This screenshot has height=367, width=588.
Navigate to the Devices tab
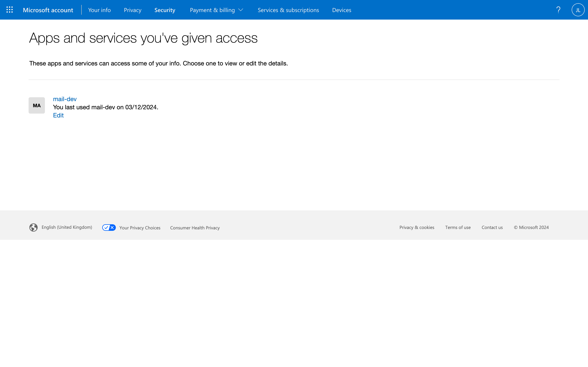[x=341, y=10]
